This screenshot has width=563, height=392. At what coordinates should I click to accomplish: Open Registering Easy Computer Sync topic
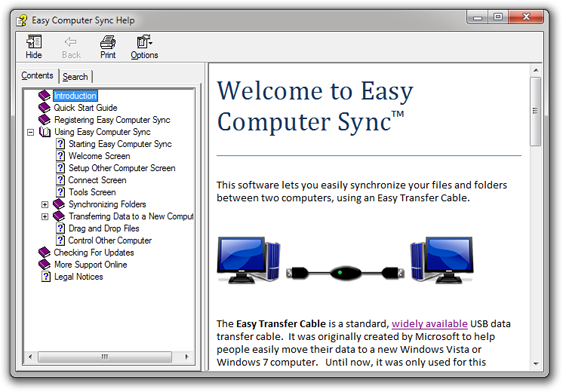tap(112, 120)
